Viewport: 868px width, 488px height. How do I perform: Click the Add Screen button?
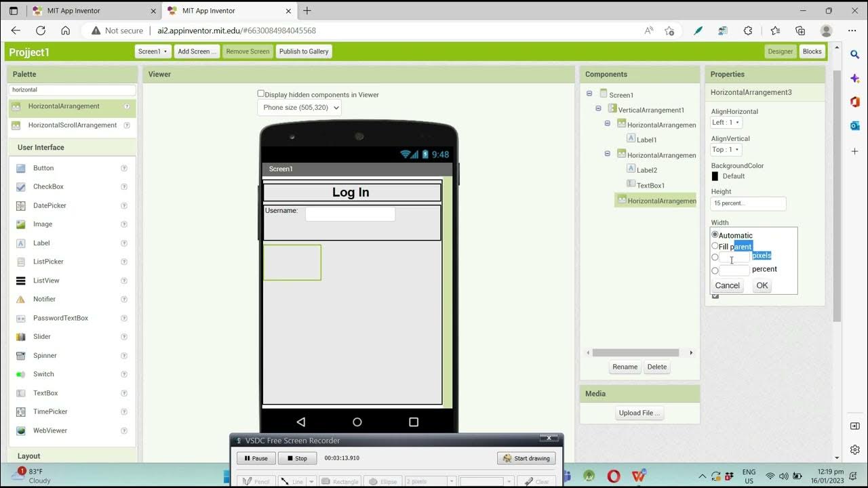pos(197,52)
